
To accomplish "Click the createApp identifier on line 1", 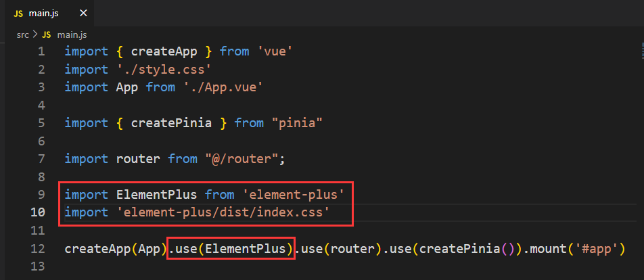I will pyautogui.click(x=164, y=51).
